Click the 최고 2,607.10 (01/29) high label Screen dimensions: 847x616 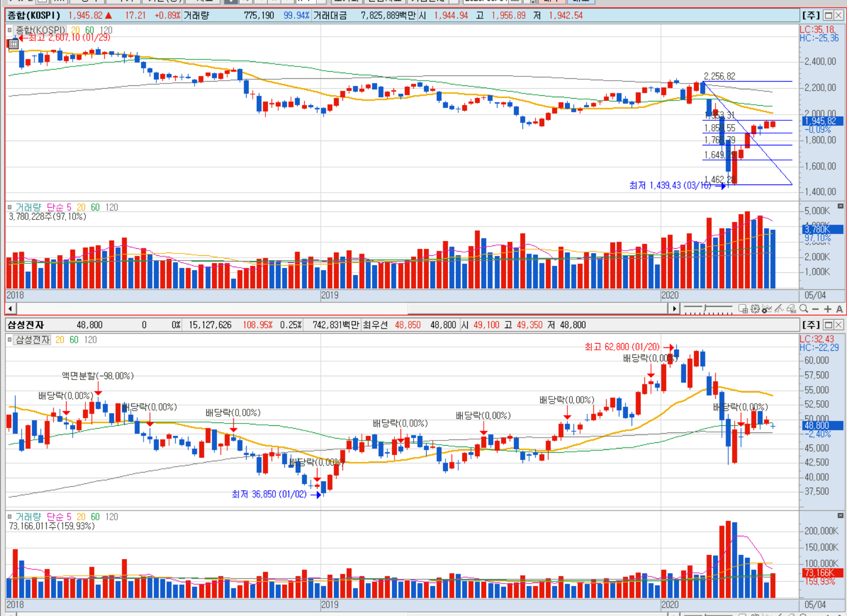(x=69, y=37)
